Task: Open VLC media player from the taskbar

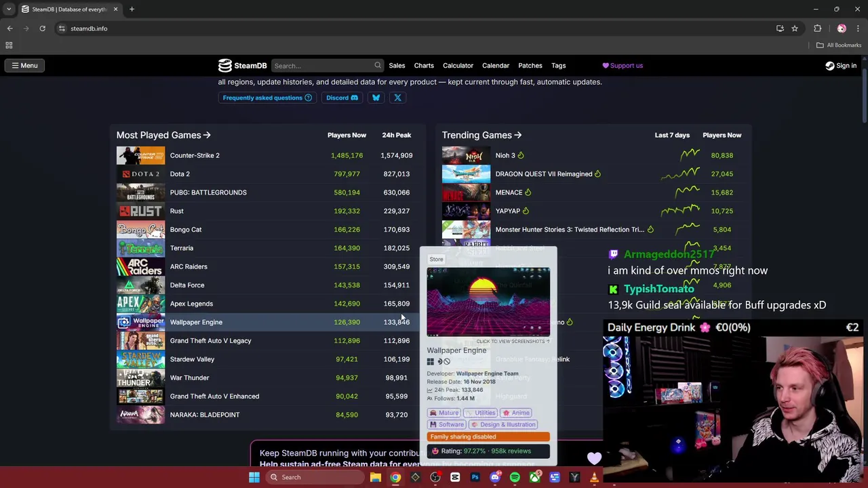Action: [x=594, y=477]
